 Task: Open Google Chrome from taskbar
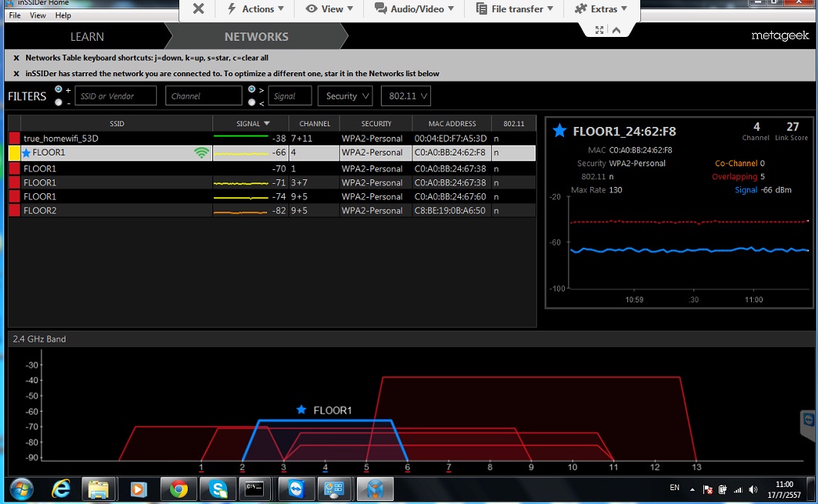[178, 489]
